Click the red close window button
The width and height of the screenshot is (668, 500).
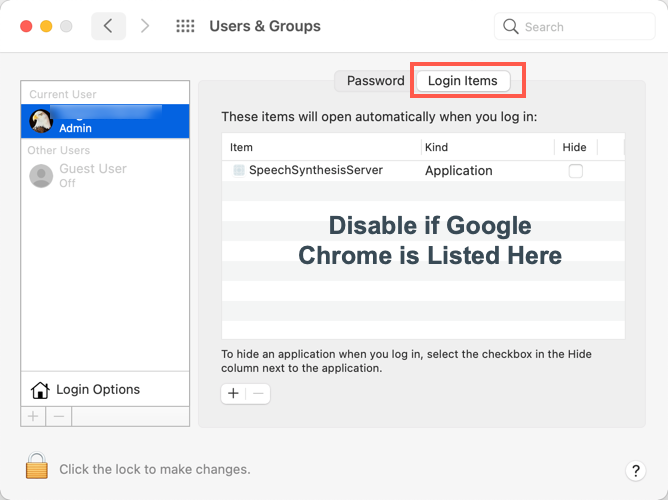26,26
